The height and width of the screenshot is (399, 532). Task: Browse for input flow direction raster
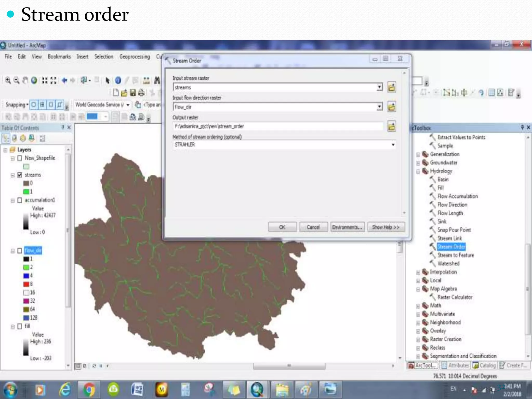[x=391, y=107]
